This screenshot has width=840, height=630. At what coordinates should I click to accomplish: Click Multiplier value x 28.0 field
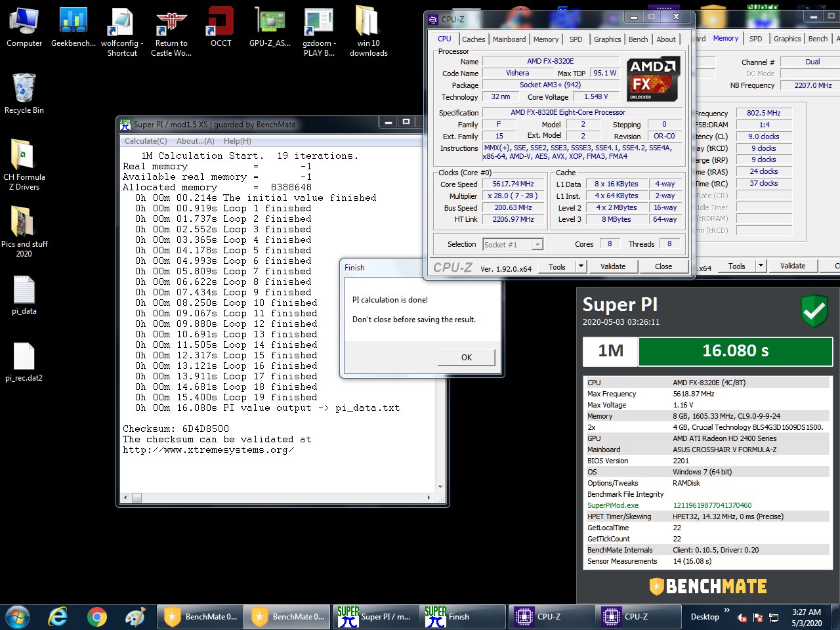[x=513, y=196]
